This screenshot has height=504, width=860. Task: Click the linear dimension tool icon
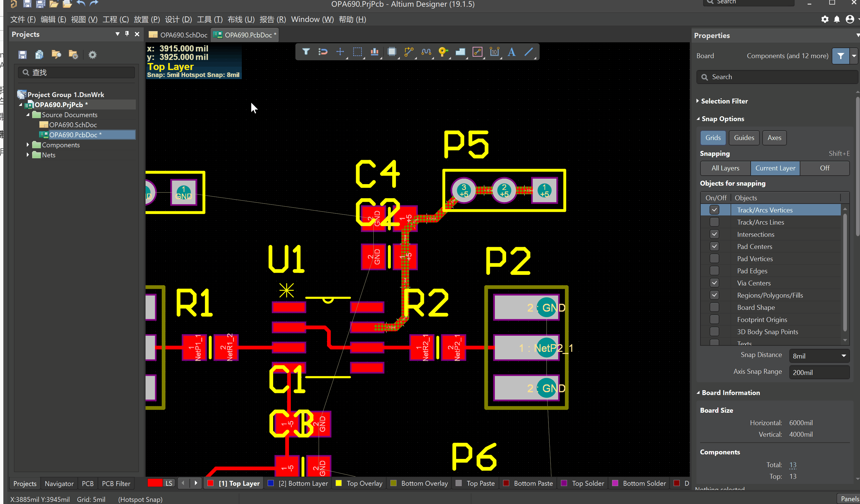coord(494,52)
